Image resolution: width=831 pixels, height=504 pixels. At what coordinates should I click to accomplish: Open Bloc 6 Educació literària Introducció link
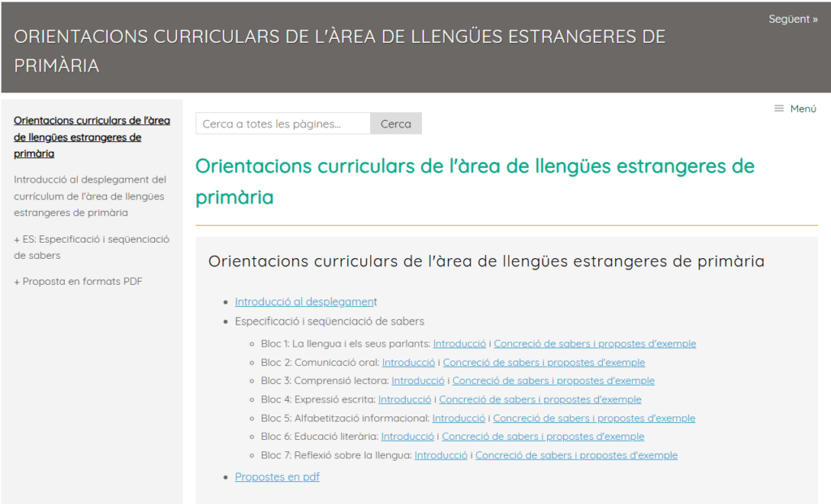[x=407, y=437]
